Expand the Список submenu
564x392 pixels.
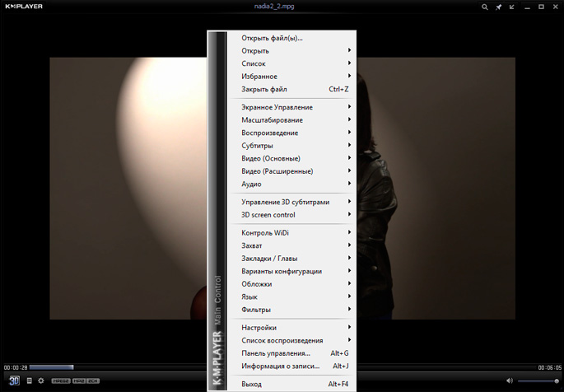coord(291,63)
